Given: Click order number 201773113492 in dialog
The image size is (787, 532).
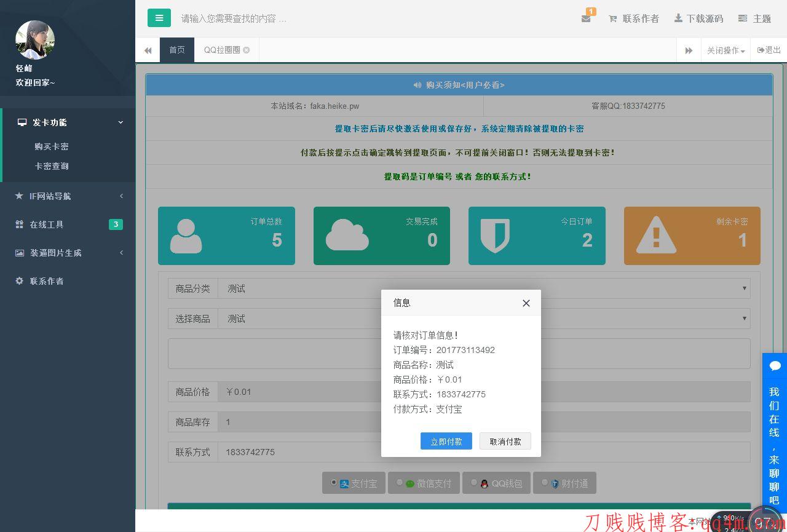Looking at the screenshot, I should click(x=465, y=350).
